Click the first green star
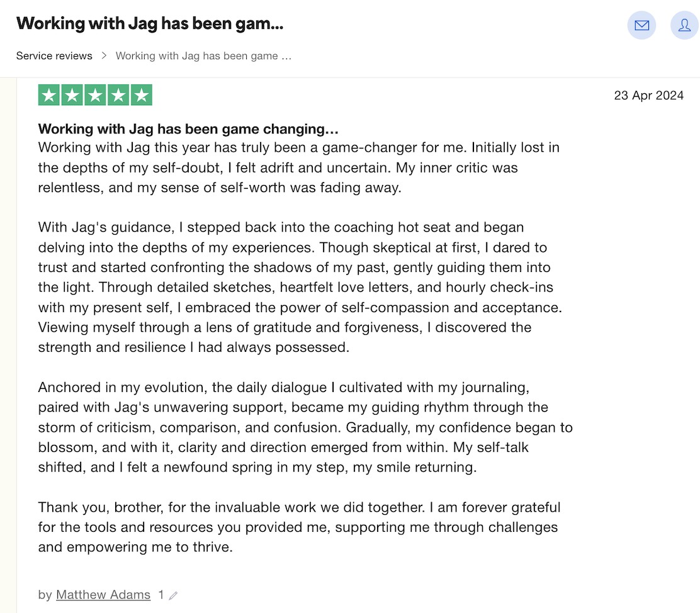 tap(50, 95)
